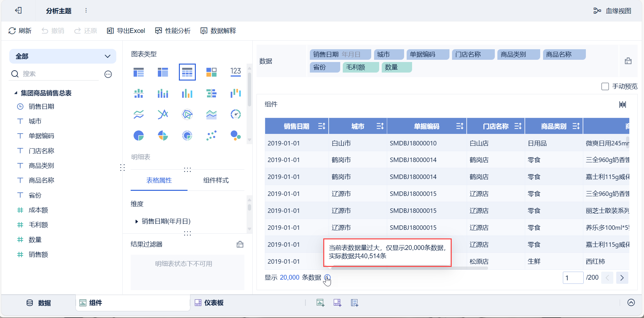Choose the radar chart icon
This screenshot has width=644, height=318.
point(187,114)
